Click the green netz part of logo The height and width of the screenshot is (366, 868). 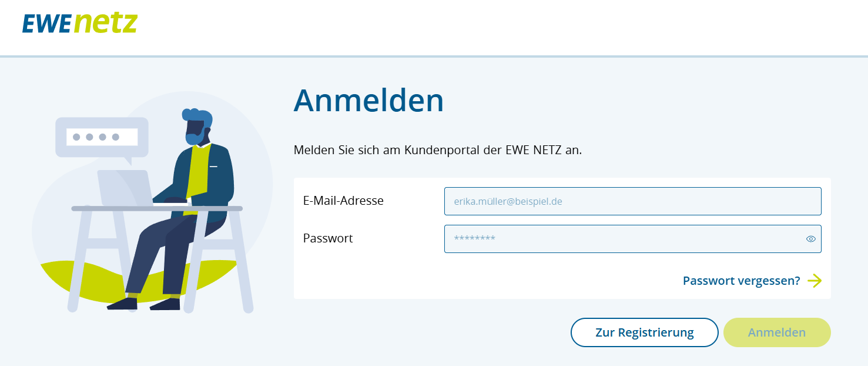(x=106, y=23)
